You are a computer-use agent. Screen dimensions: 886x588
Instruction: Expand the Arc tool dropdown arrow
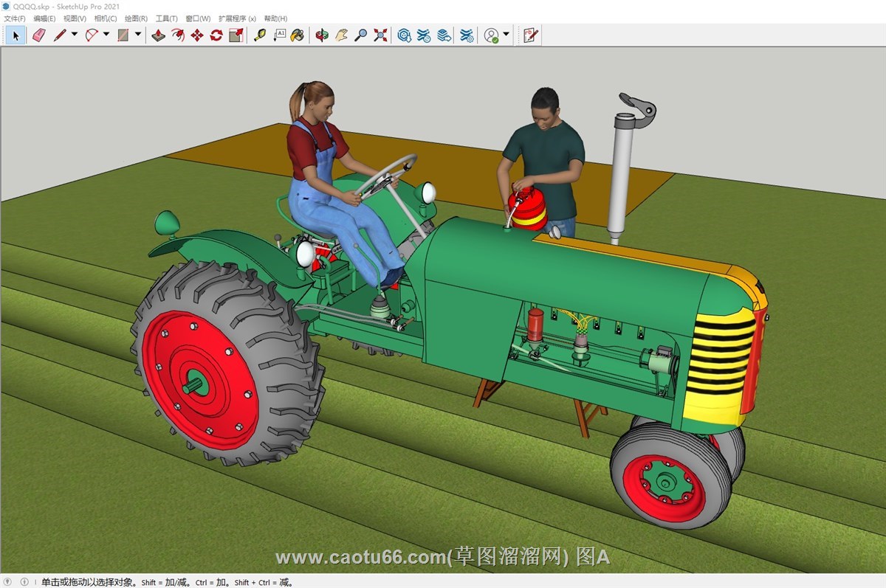(x=106, y=35)
